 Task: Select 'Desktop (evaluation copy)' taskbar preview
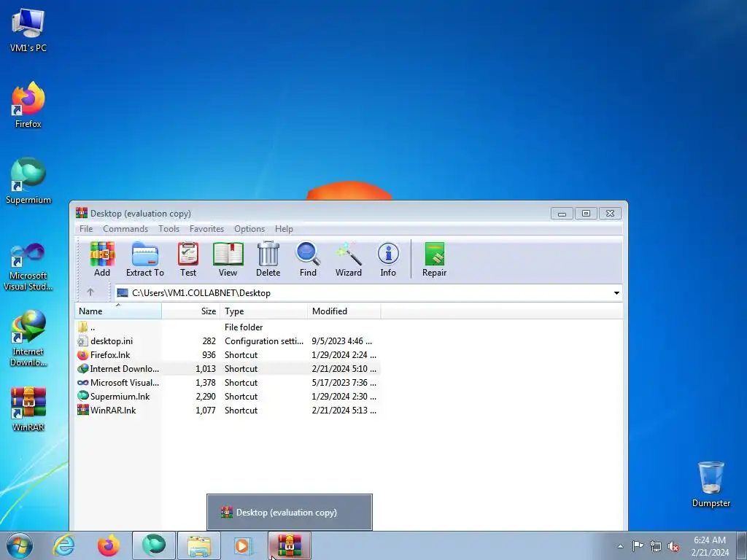pyautogui.click(x=289, y=513)
